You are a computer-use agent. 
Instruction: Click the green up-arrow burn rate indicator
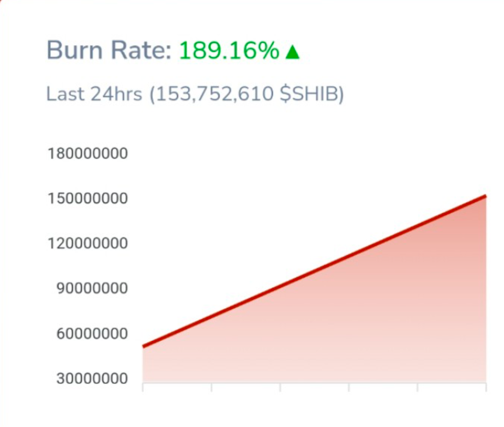292,52
